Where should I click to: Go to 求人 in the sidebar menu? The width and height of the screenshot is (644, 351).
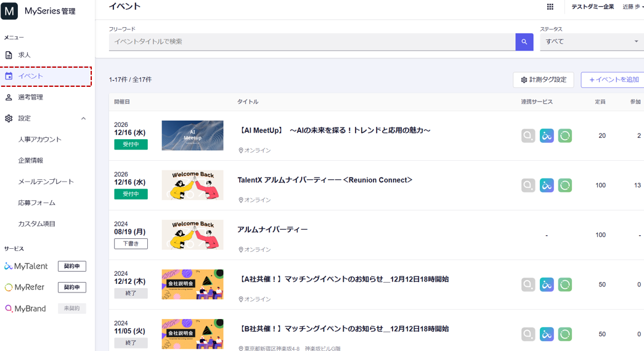point(24,55)
